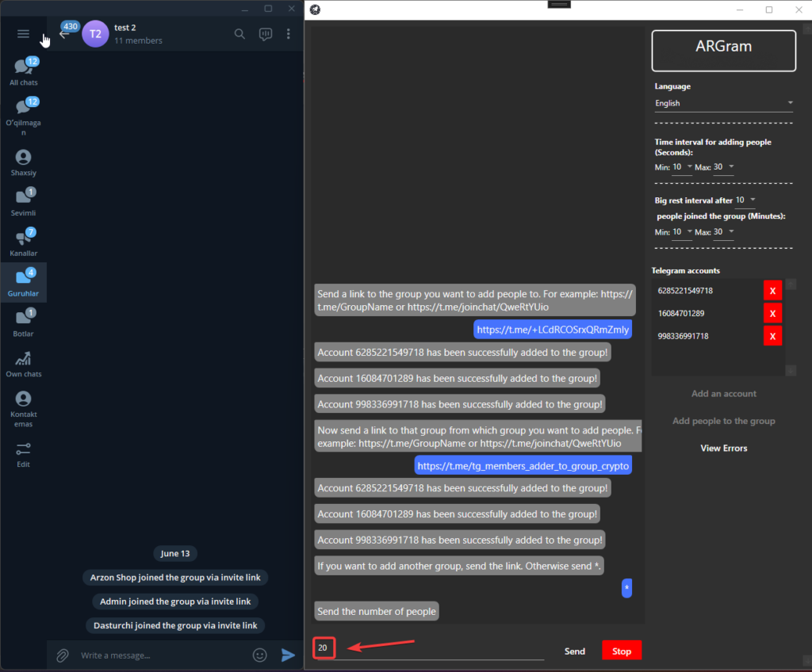Open the Min dropdown under time interval
The image size is (812, 672).
pos(682,166)
